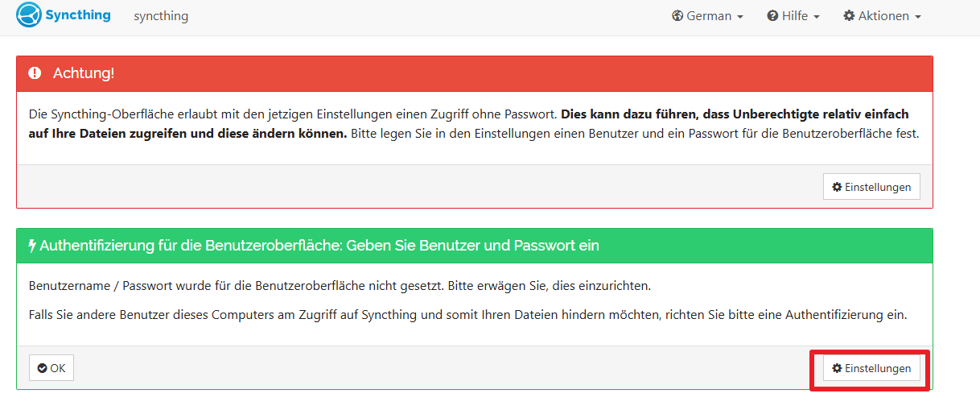Click the Syncthing logo icon
980x410 pixels.
point(29,15)
